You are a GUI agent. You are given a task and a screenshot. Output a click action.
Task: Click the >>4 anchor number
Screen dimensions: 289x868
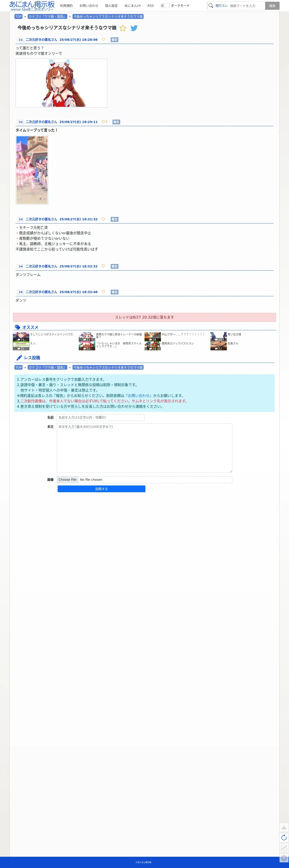(x=20, y=267)
